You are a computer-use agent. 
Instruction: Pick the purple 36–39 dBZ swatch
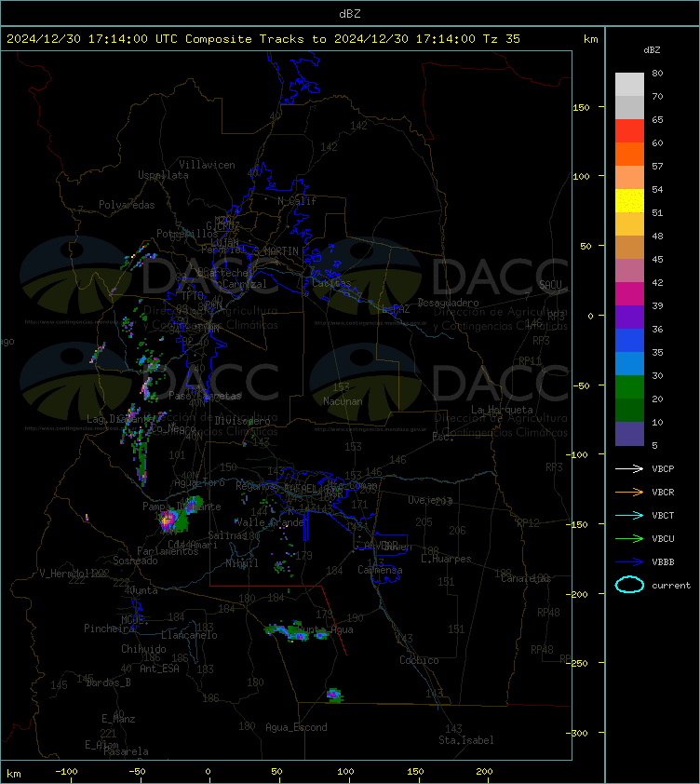pos(629,317)
